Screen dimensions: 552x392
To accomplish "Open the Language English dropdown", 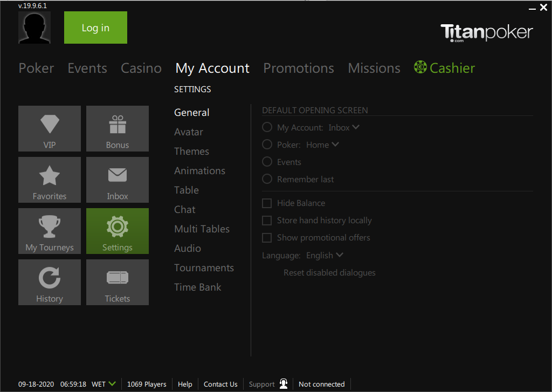I will pyautogui.click(x=325, y=256).
